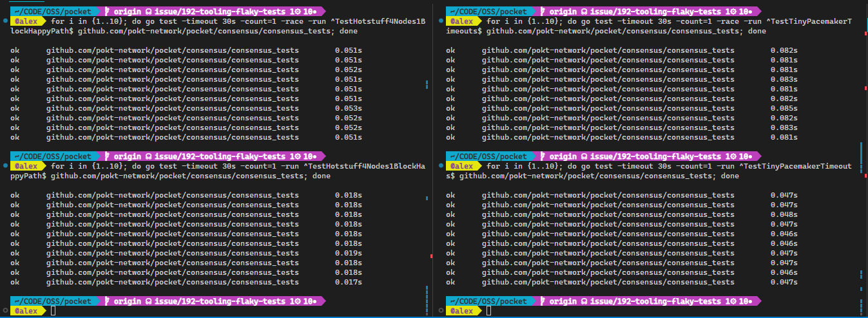Click hollow decoration dot at left pane's empty prompt

[x=5, y=311]
